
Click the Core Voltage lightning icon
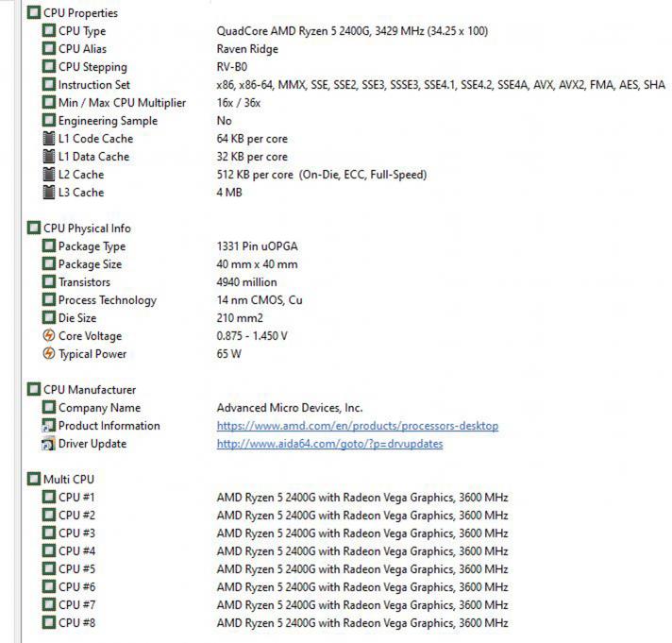(49, 335)
